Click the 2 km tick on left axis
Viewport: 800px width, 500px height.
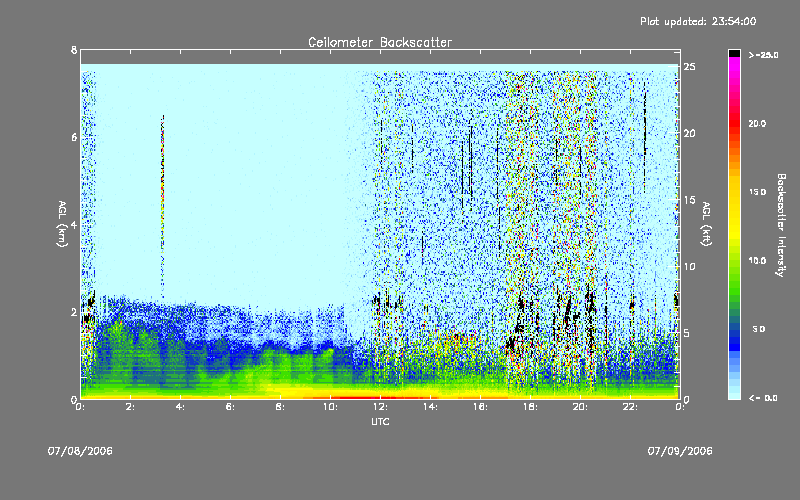pos(74,312)
